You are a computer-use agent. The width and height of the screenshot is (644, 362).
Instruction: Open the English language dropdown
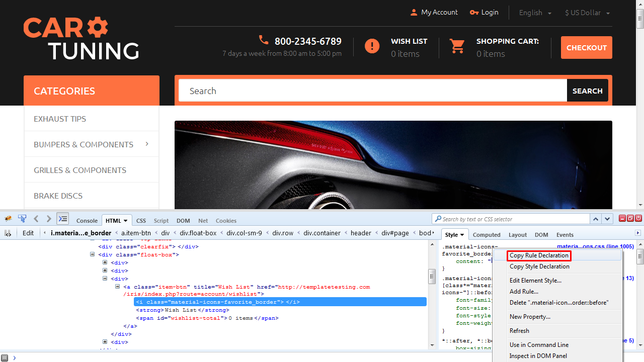click(535, 13)
